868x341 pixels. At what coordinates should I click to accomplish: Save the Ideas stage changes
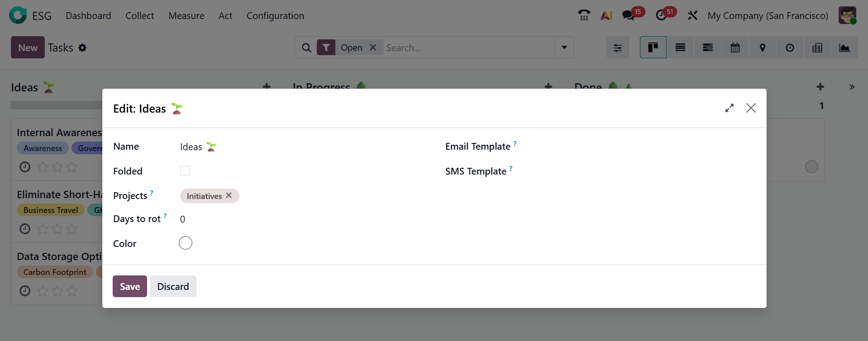130,286
